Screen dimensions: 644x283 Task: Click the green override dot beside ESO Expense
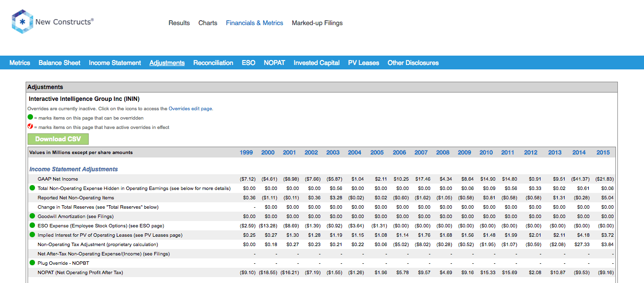(33, 225)
